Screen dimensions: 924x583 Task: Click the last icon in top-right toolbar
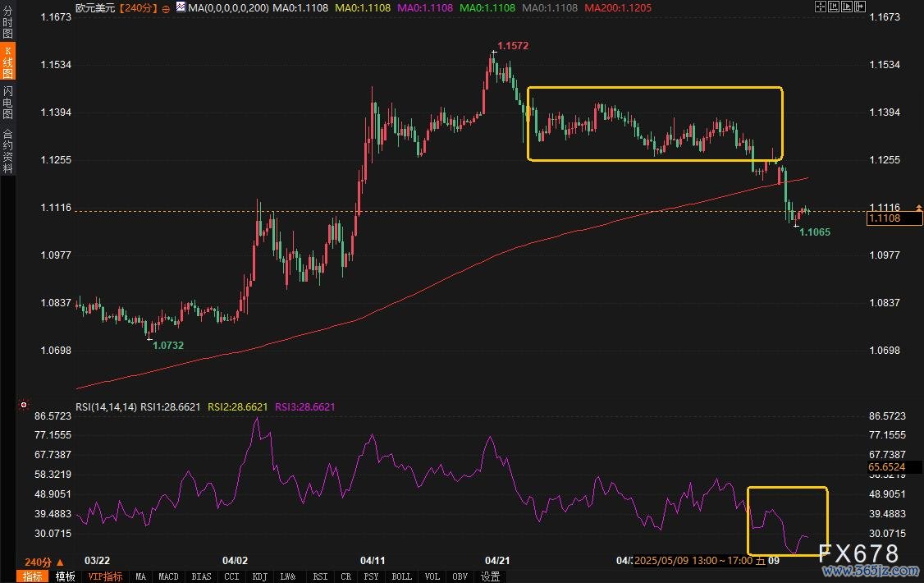click(x=861, y=7)
